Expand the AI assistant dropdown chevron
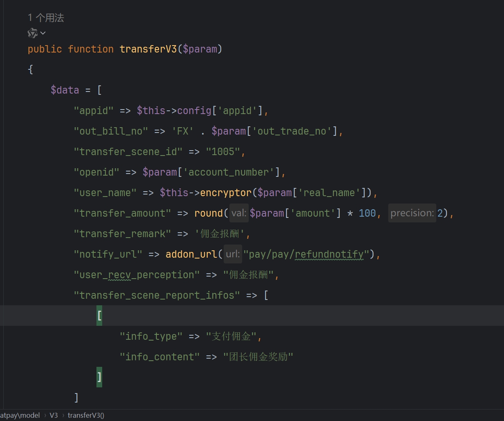The image size is (504, 421). [43, 33]
